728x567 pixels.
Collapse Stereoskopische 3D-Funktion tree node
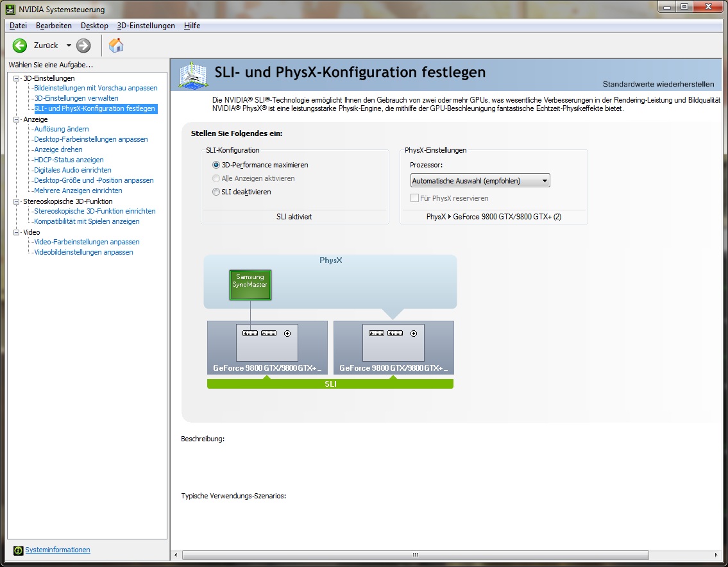point(17,201)
